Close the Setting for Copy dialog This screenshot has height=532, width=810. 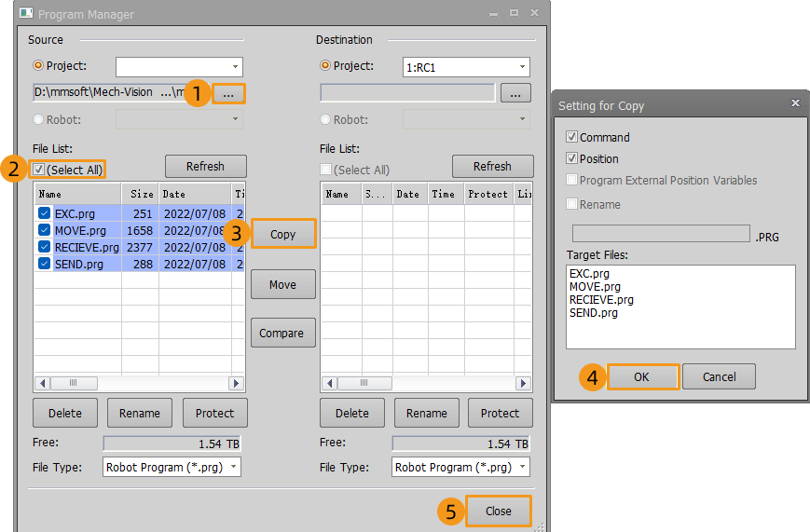795,103
